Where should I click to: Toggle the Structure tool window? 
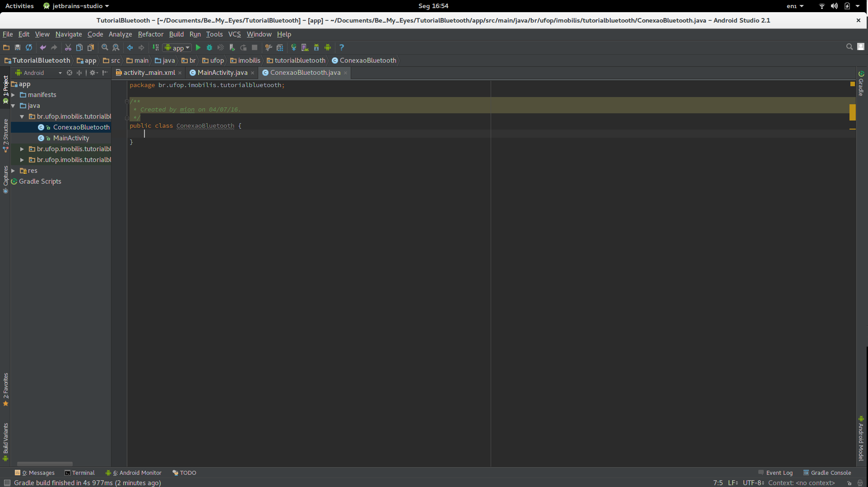[x=5, y=135]
